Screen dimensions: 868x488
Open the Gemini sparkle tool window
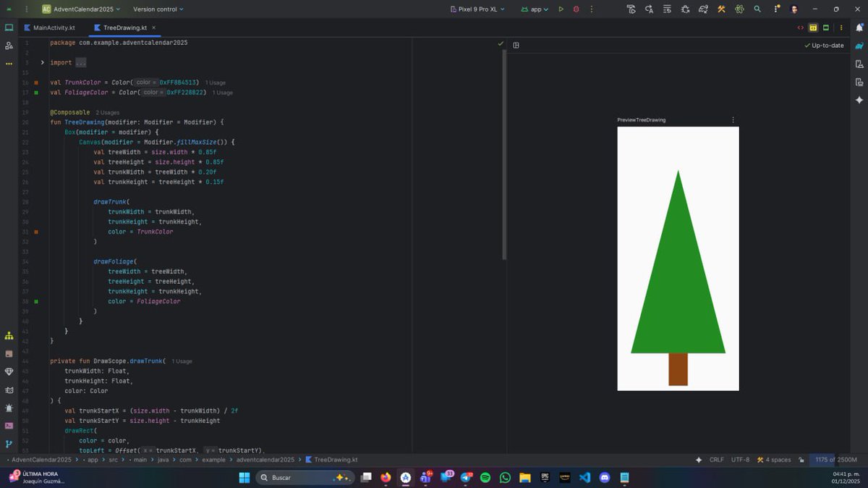[x=859, y=100]
